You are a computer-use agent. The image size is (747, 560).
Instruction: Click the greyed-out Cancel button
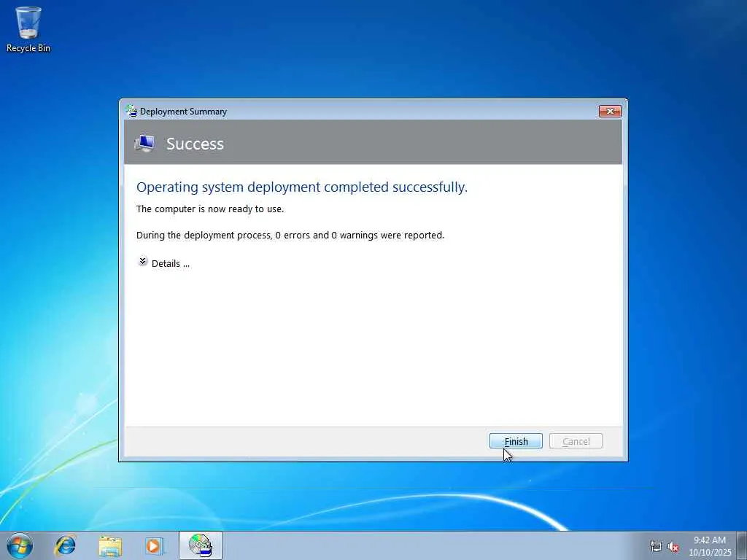576,441
